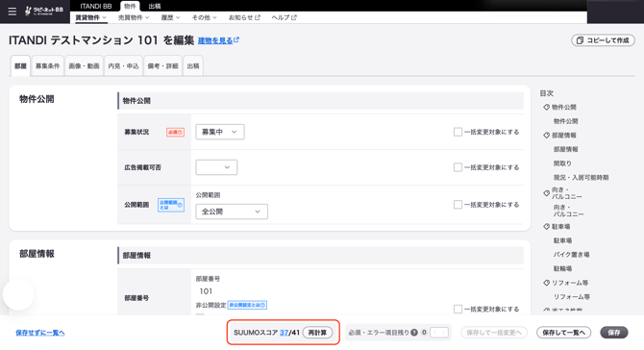The height and width of the screenshot is (350, 644).
Task: Go to 向き・バルコニー sub-item in 目次
Action: (568, 211)
